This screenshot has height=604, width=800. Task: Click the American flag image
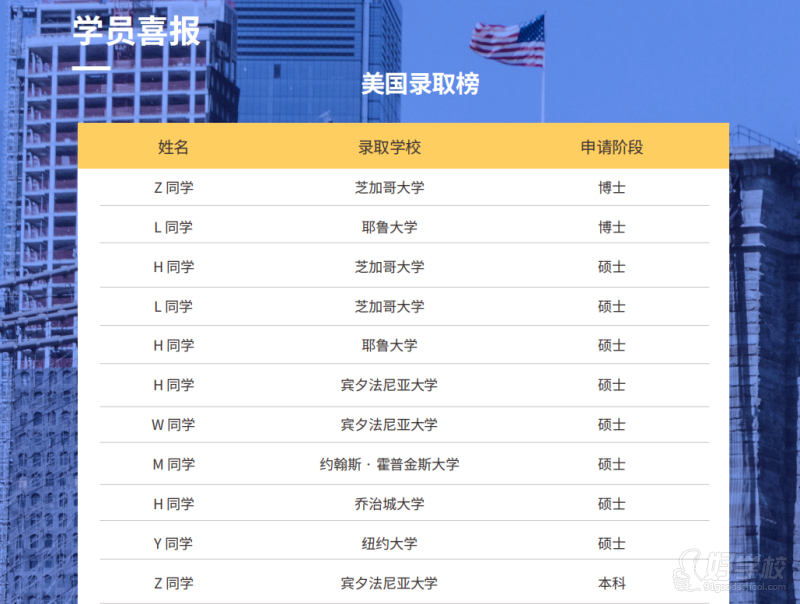point(507,41)
